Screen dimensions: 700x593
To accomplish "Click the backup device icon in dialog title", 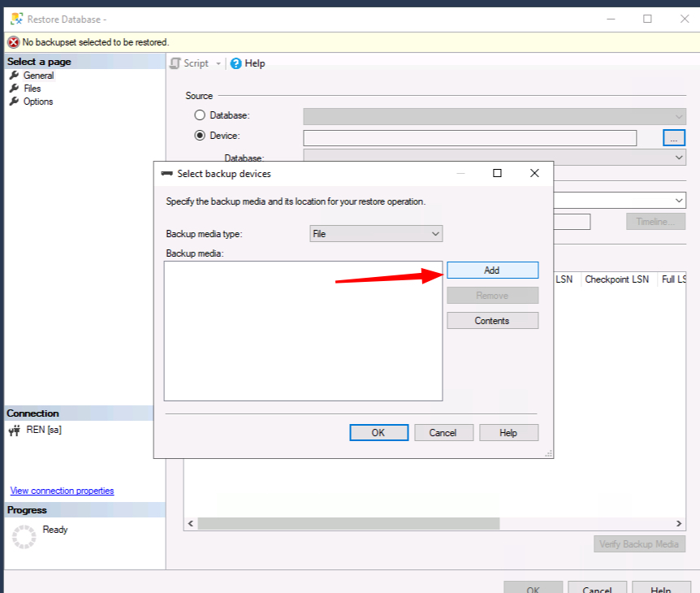I will pos(166,174).
